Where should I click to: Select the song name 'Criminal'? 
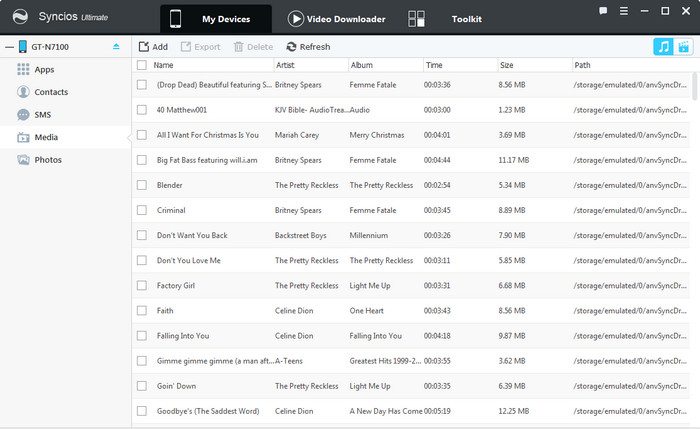(x=171, y=210)
